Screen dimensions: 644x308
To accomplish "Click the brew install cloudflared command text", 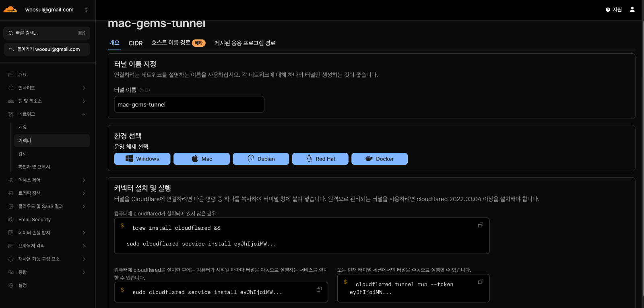I will 176,228.
